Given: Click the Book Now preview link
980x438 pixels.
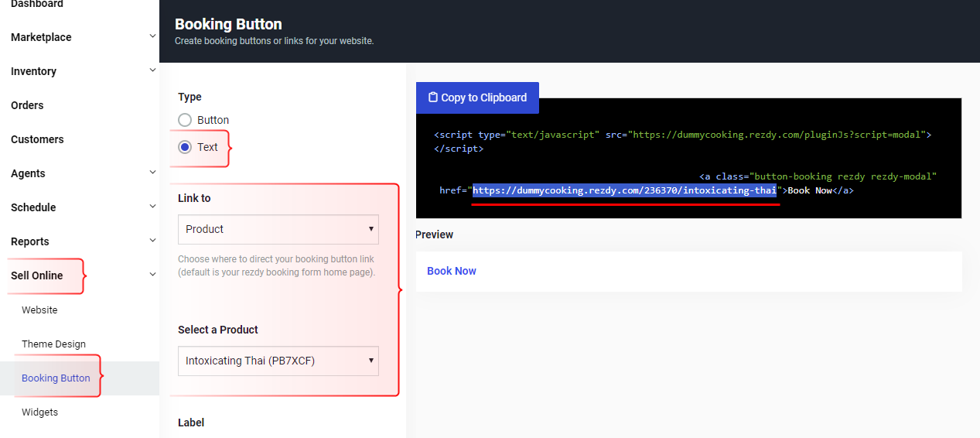Looking at the screenshot, I should tap(452, 271).
